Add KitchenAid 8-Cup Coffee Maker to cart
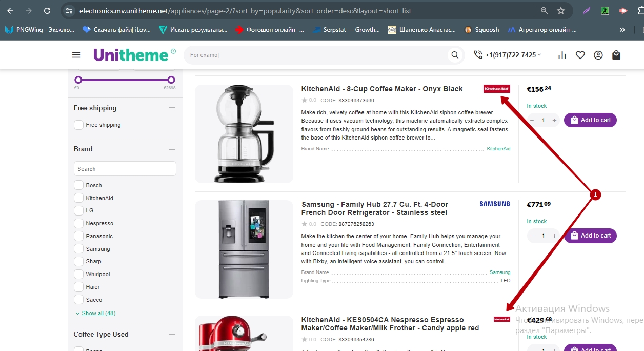The height and width of the screenshot is (351, 644). tap(590, 120)
